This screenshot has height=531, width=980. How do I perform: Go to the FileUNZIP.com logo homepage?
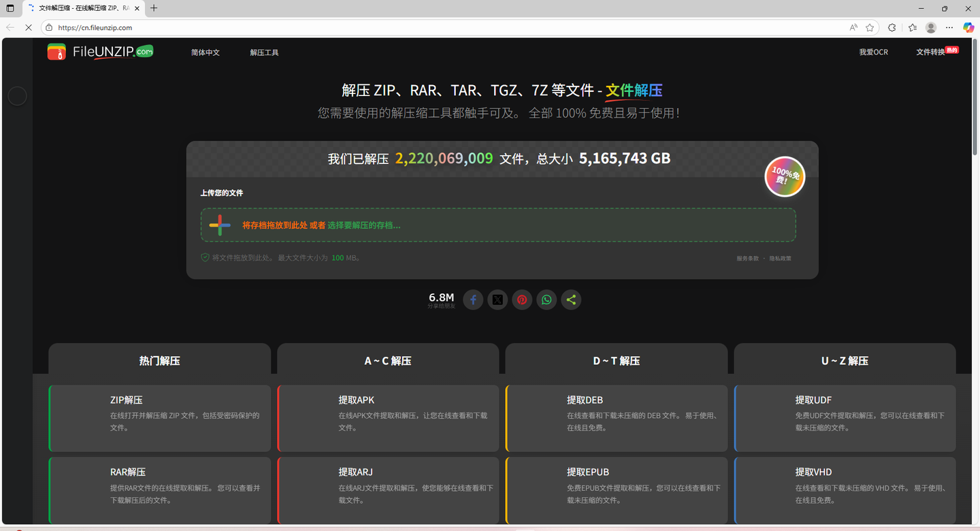tap(100, 52)
